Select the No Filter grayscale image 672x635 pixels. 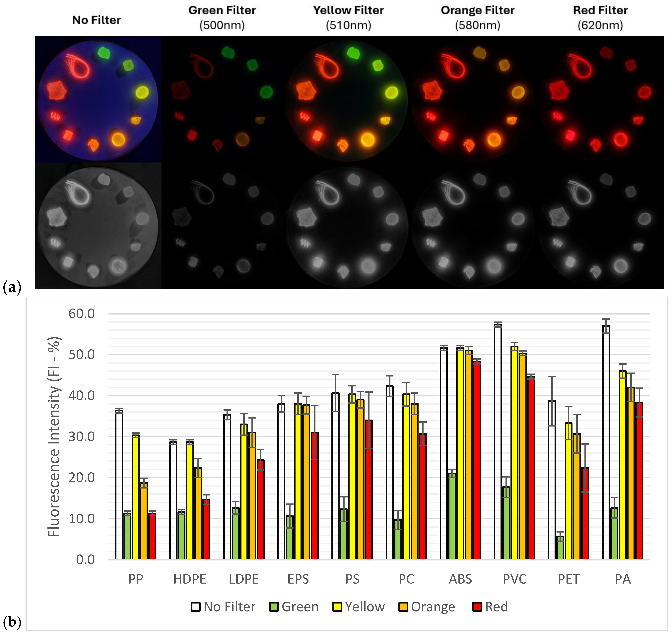coord(98,226)
